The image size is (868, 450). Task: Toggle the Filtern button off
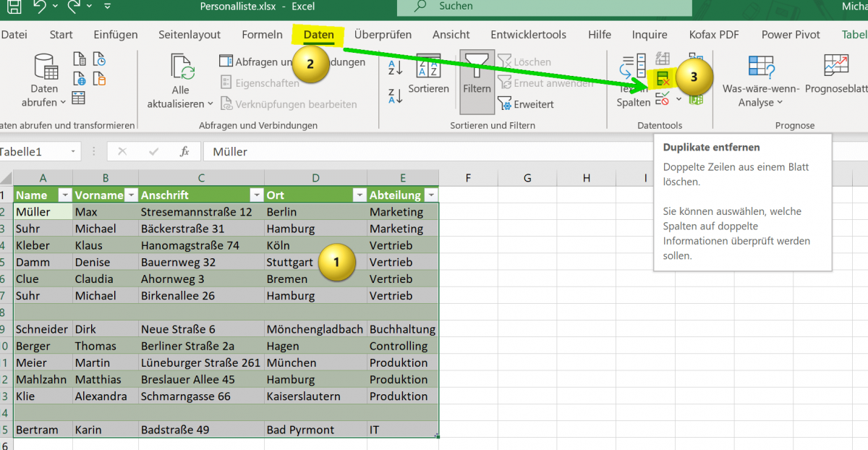click(x=477, y=76)
